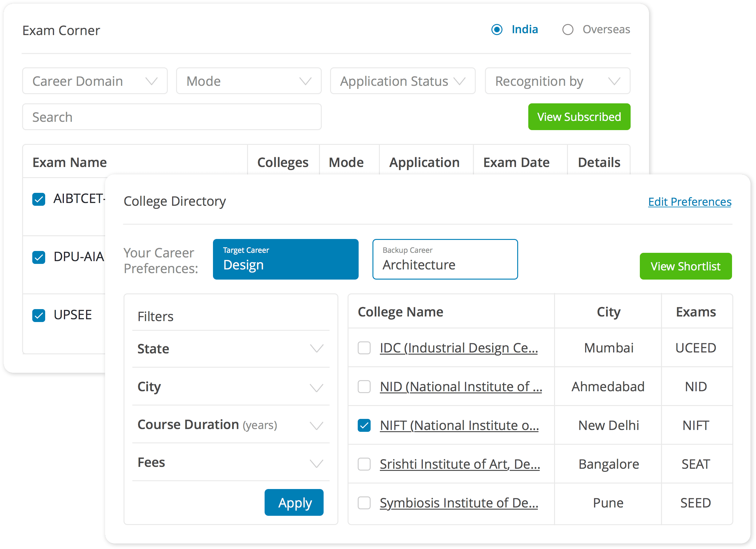
Task: Expand the Course Duration filter
Action: pyautogui.click(x=316, y=425)
